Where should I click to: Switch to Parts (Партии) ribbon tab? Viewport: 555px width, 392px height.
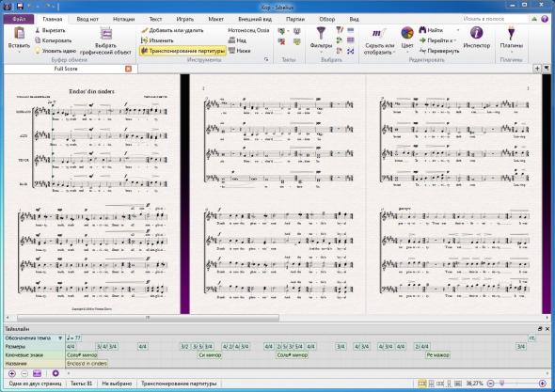coord(295,19)
